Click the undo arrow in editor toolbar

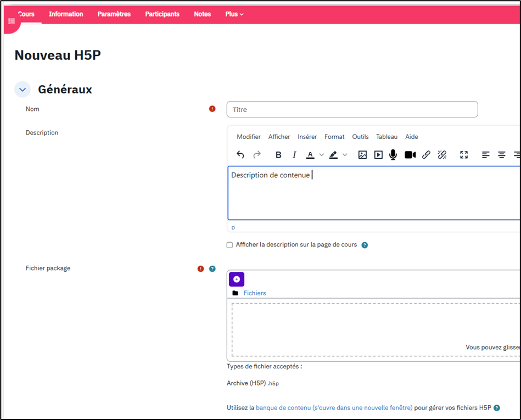point(240,155)
